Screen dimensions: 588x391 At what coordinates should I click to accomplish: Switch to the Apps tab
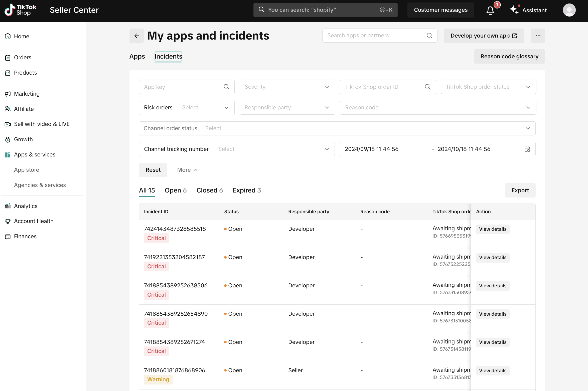tap(137, 57)
